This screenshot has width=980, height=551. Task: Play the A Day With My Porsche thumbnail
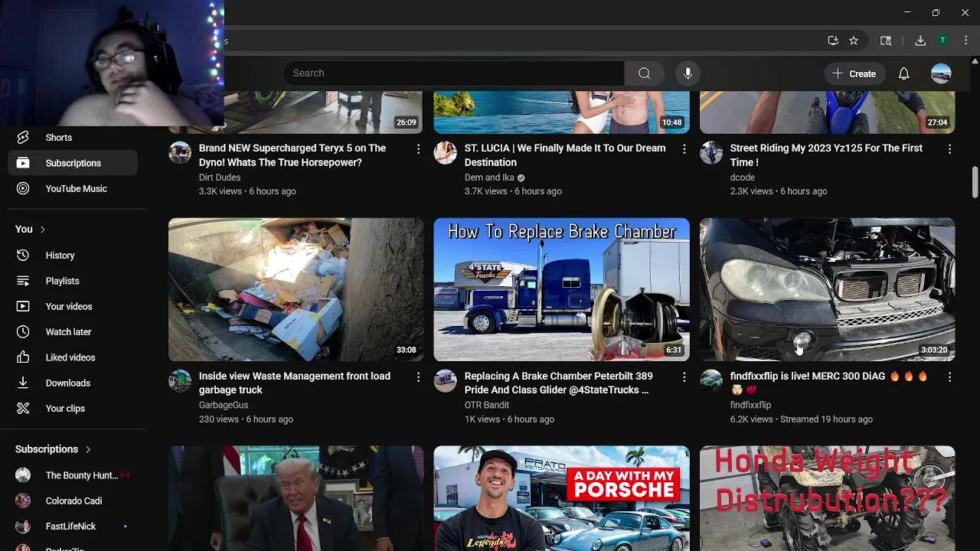(561, 498)
